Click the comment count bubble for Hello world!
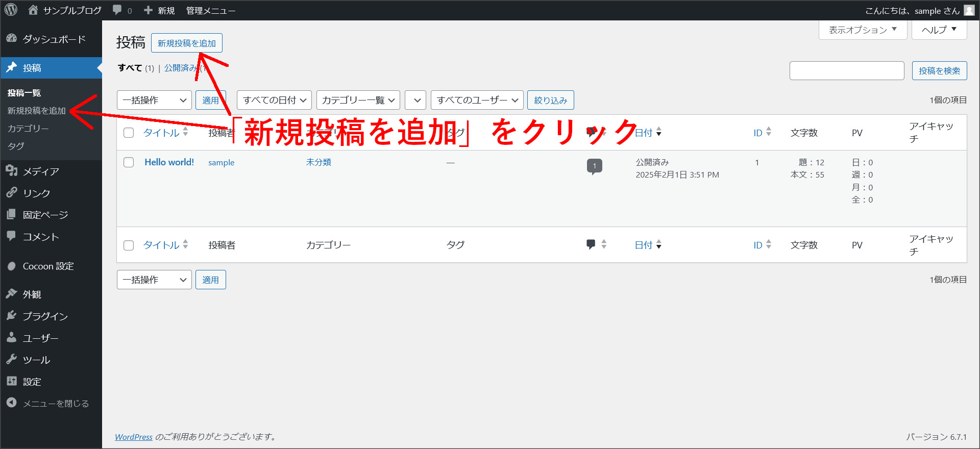The image size is (980, 449). (594, 166)
